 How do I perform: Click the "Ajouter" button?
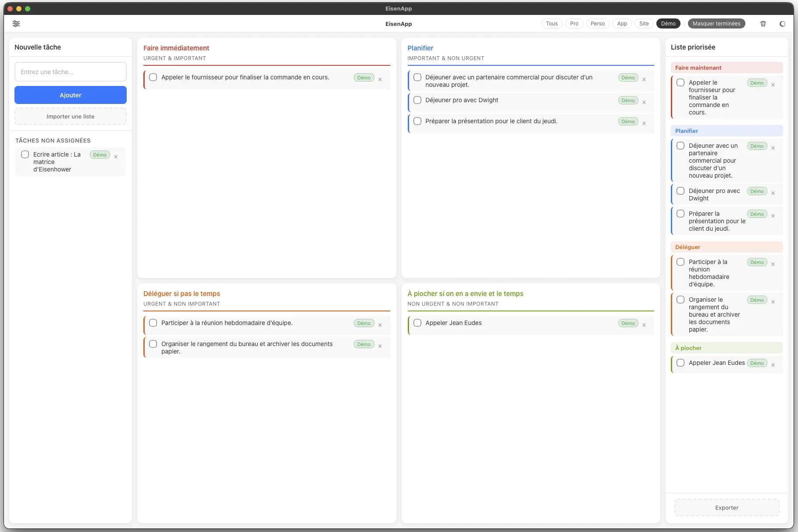pyautogui.click(x=70, y=95)
